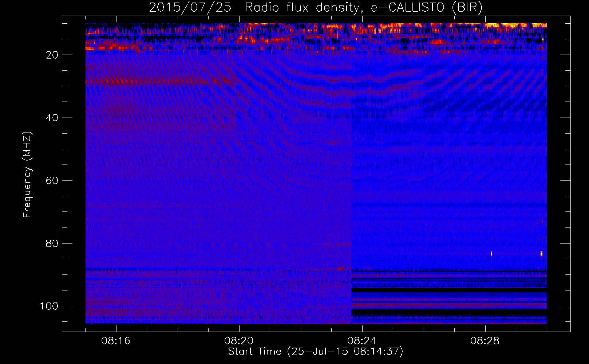The image size is (589, 364).
Task: Click the 08:24 time tick label
Action: tap(362, 341)
